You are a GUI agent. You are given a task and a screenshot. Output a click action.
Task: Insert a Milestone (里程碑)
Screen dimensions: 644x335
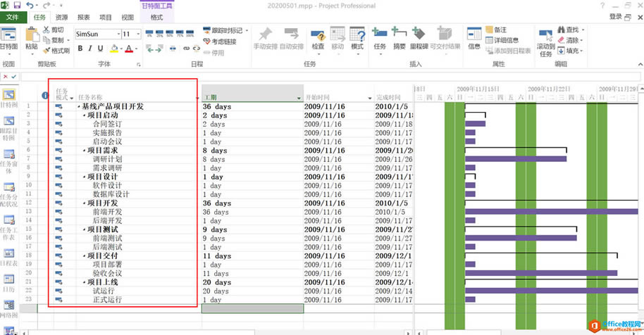coord(419,38)
